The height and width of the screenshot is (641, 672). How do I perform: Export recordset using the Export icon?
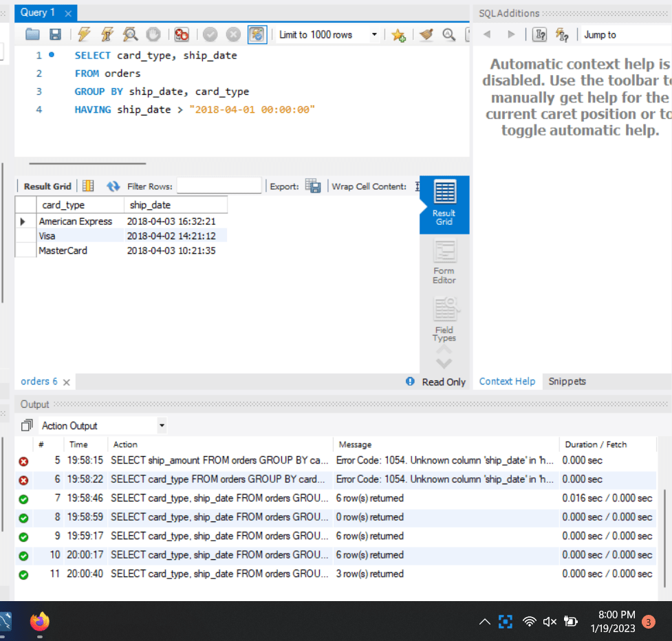click(x=313, y=186)
